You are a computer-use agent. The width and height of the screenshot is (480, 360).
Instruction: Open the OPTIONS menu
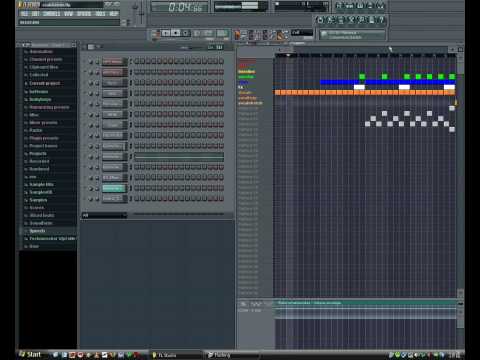pos(84,14)
